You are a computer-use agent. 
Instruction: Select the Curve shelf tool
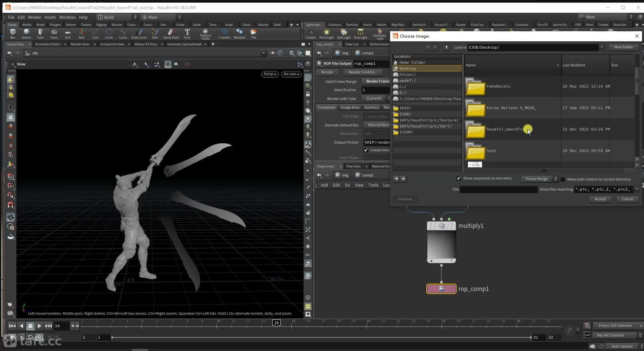(x=123, y=33)
